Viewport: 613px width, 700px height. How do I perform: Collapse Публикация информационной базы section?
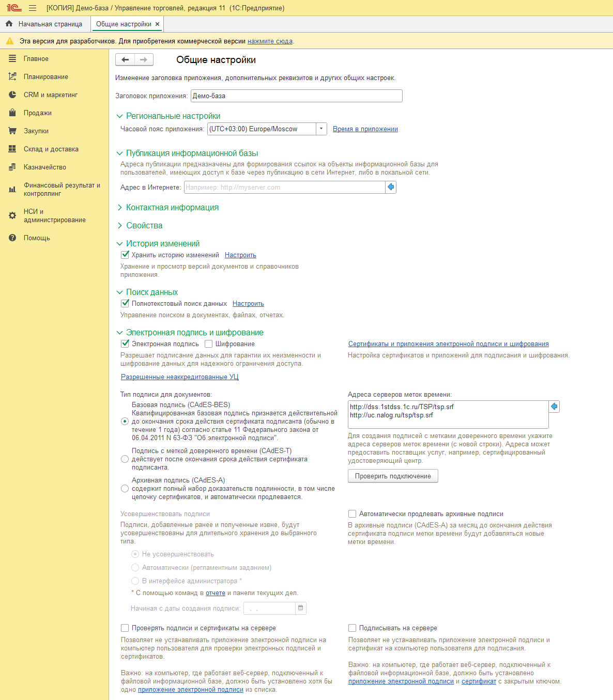120,153
